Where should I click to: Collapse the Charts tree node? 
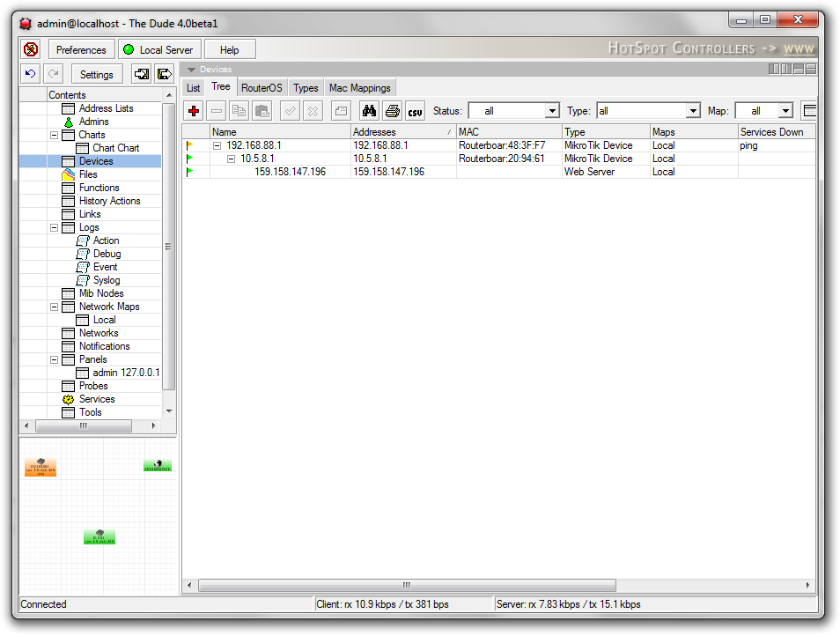(x=54, y=135)
